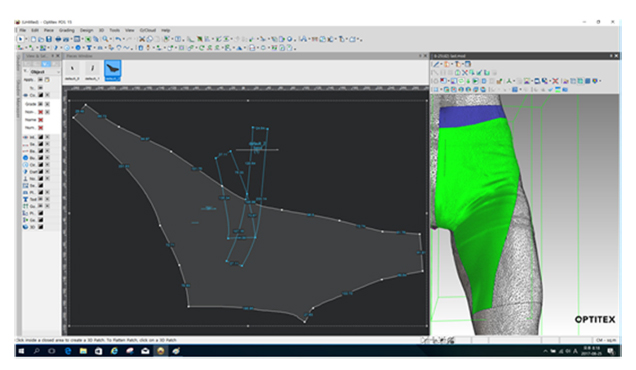Toggle the eye icon on the Co.. row
The height and width of the screenshot is (370, 636).
point(26,95)
